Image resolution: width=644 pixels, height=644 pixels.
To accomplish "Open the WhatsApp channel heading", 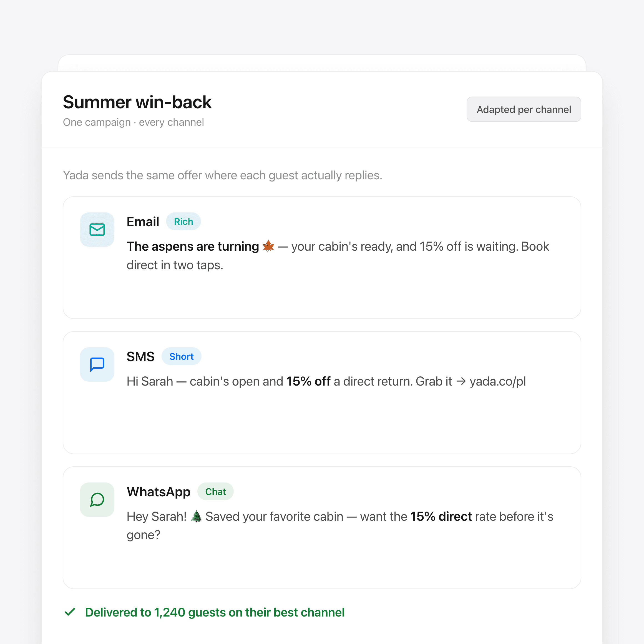I will [x=158, y=492].
